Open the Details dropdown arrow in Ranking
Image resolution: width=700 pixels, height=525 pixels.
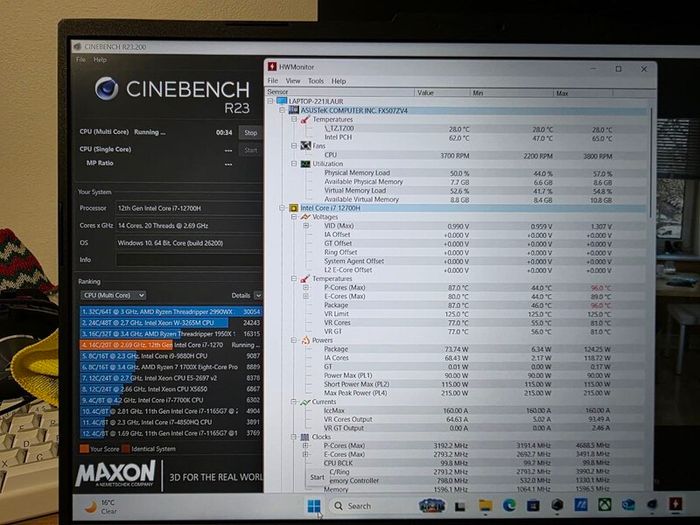[258, 295]
